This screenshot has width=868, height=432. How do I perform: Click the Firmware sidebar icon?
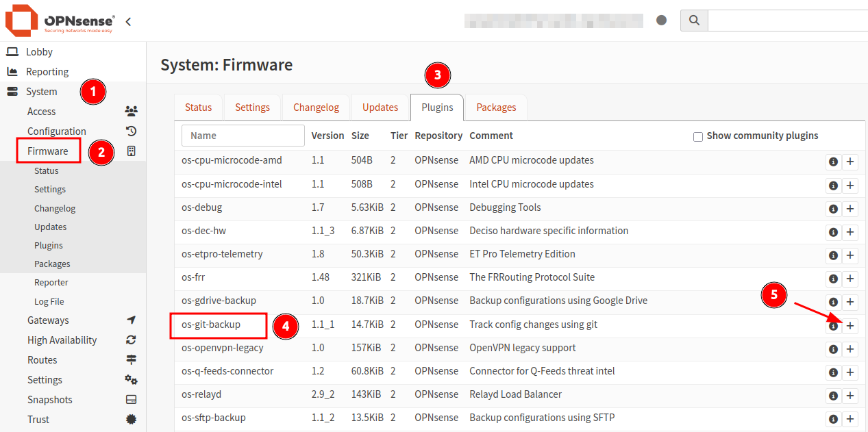click(132, 151)
